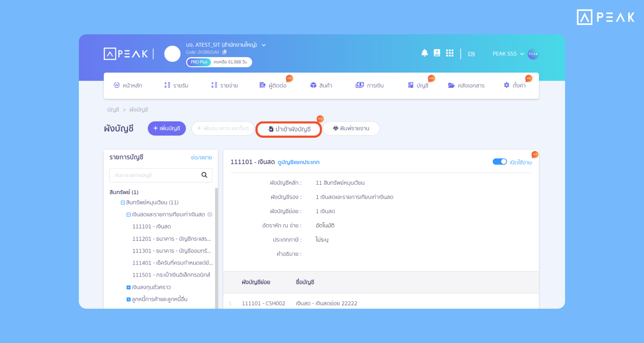
Task: Open the PEAK 555 user dropdown
Action: (508, 54)
